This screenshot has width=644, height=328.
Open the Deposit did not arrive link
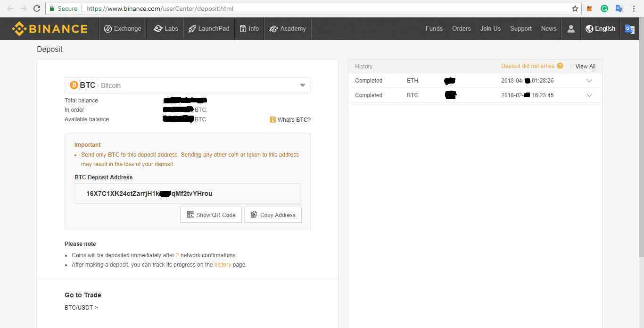point(528,66)
